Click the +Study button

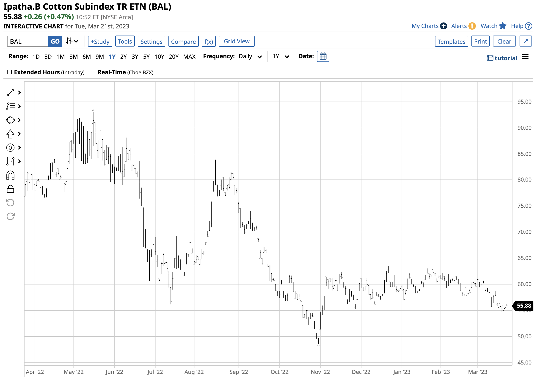click(100, 41)
